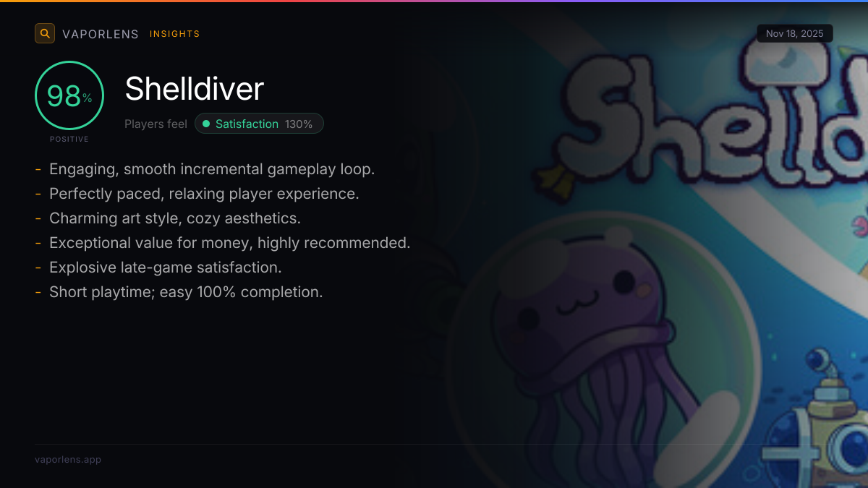Click the POSITIVE label under the score
The image size is (868, 488).
pyautogui.click(x=69, y=139)
